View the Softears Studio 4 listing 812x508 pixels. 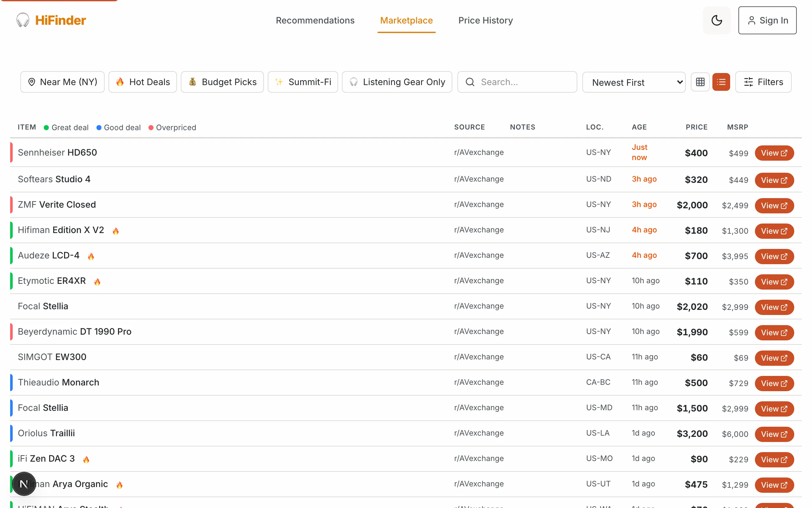774,180
